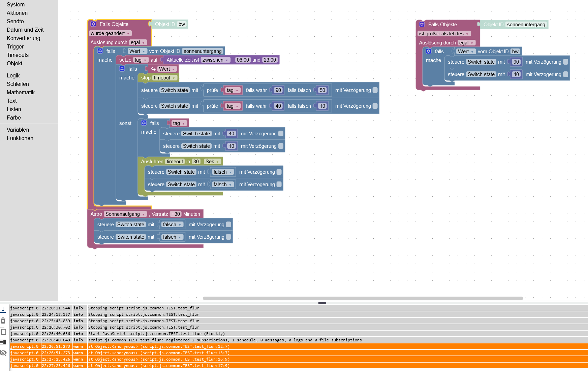Open left Auslösung durch 'egal' dropdown
The width and height of the screenshot is (588, 371).
coord(138,42)
